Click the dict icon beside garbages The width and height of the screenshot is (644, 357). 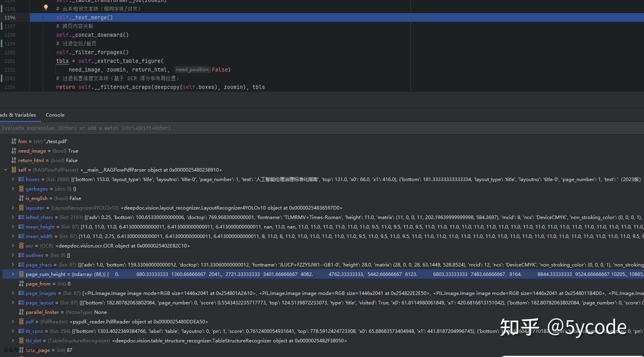point(21,189)
